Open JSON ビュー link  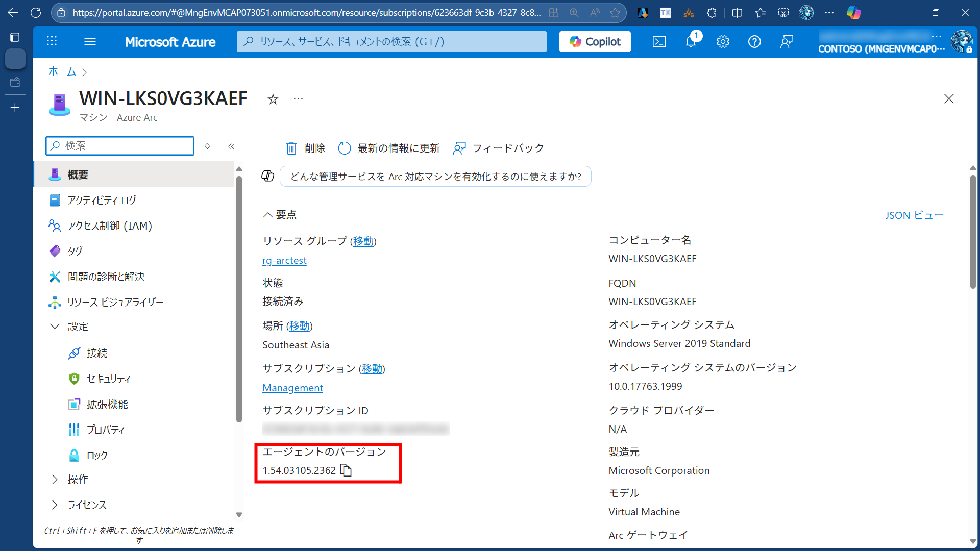tap(914, 215)
